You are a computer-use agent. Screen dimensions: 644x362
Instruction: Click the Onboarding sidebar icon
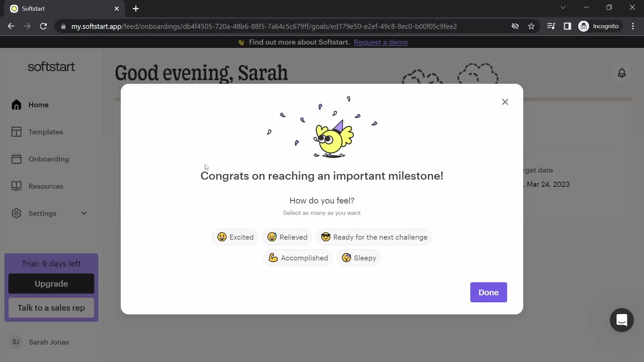16,159
